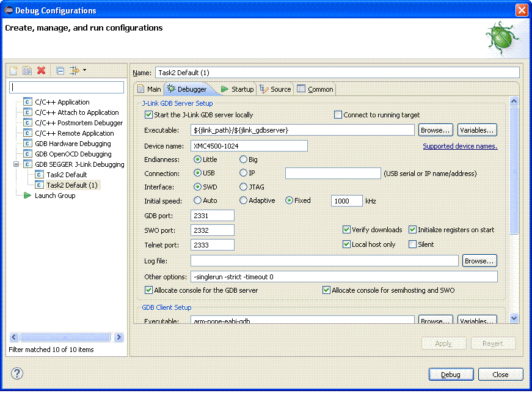Delete selected launch configuration with red X
Image resolution: width=532 pixels, height=396 pixels.
pos(42,70)
